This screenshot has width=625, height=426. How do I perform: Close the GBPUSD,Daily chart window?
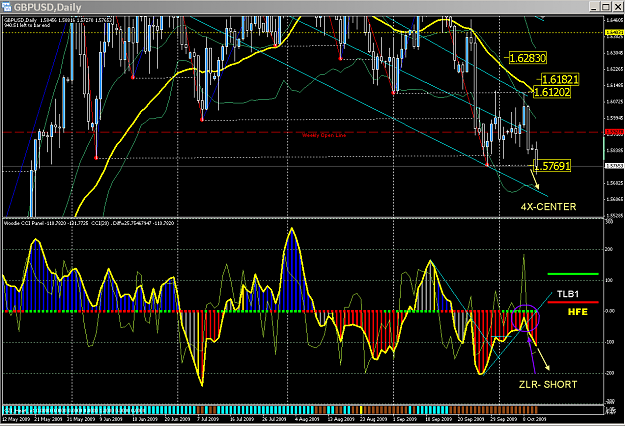pyautogui.click(x=617, y=7)
